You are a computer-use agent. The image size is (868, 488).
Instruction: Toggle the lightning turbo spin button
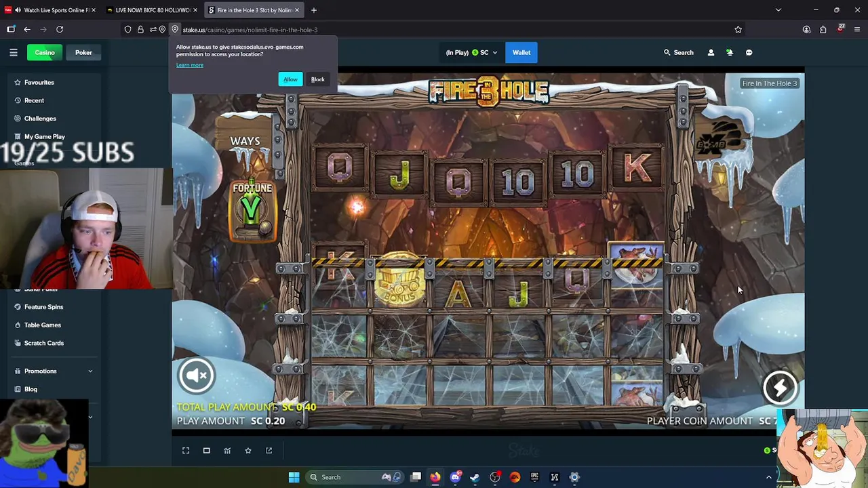point(780,387)
